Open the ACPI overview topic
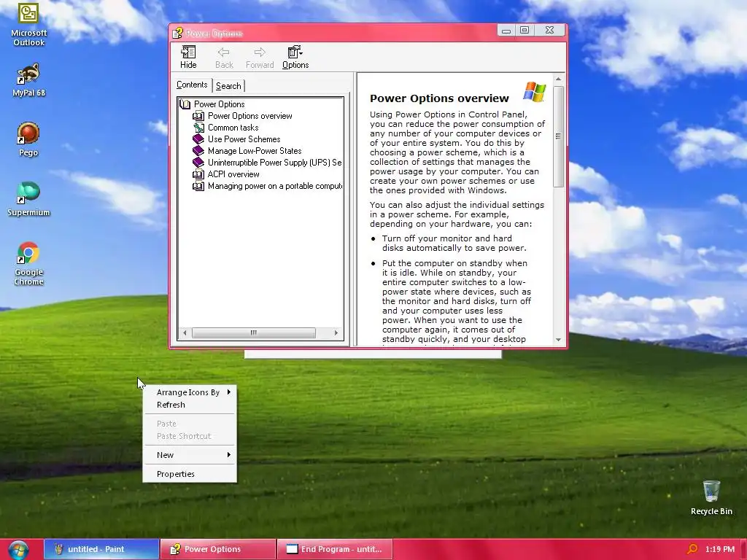The height and width of the screenshot is (560, 747). [x=233, y=174]
